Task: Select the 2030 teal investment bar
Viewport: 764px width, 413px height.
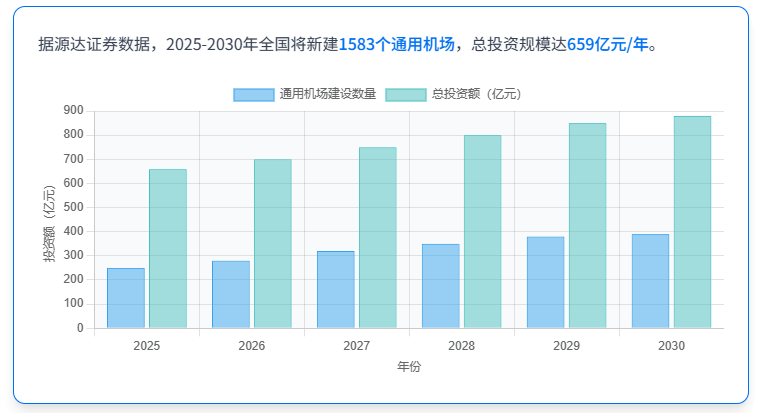Action: (692, 222)
